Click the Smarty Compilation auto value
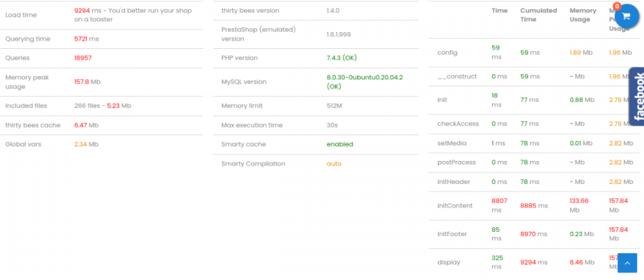Viewport: 644px width, 280px height. pyautogui.click(x=334, y=163)
